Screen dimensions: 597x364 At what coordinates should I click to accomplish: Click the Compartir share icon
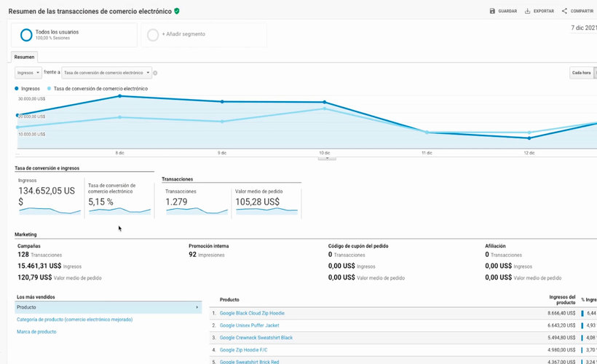coord(564,11)
